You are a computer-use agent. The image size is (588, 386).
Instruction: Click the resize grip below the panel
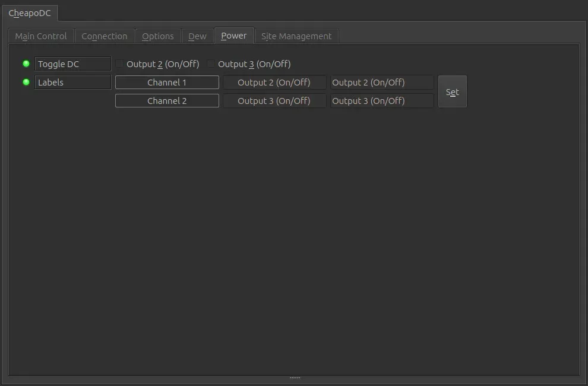pyautogui.click(x=295, y=378)
